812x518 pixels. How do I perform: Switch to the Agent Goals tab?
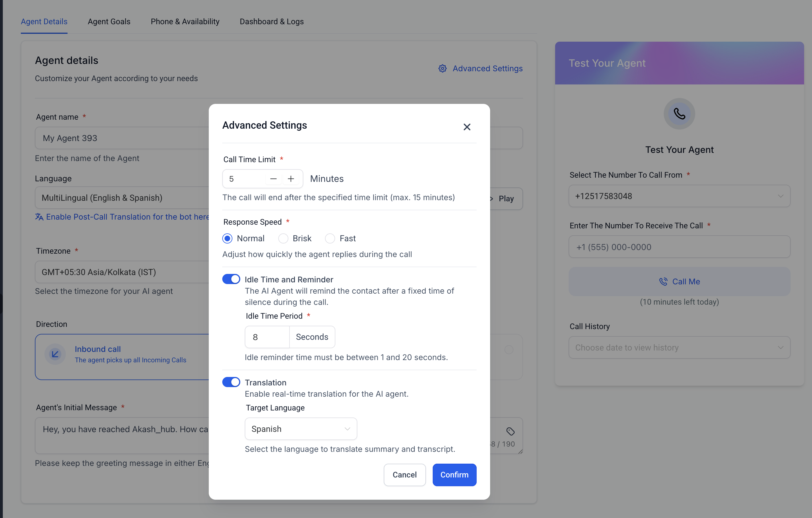click(x=109, y=22)
